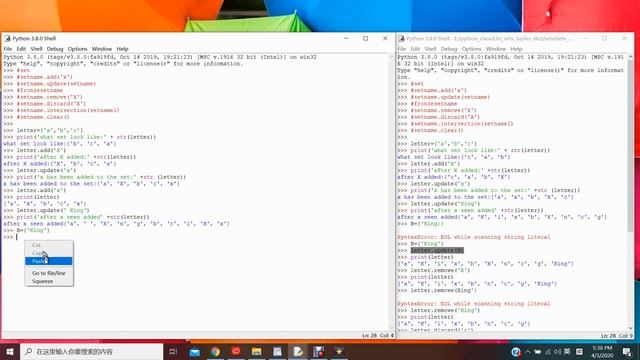Open the Options menu in the left shell

[78, 49]
